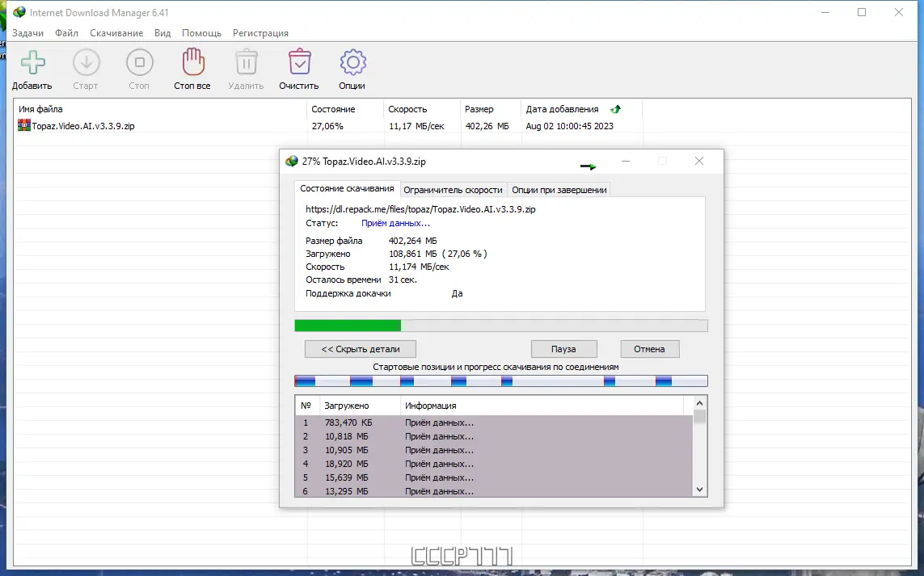Click the 11,17 МБ/сек speed cell
924x576 pixels.
click(x=416, y=126)
